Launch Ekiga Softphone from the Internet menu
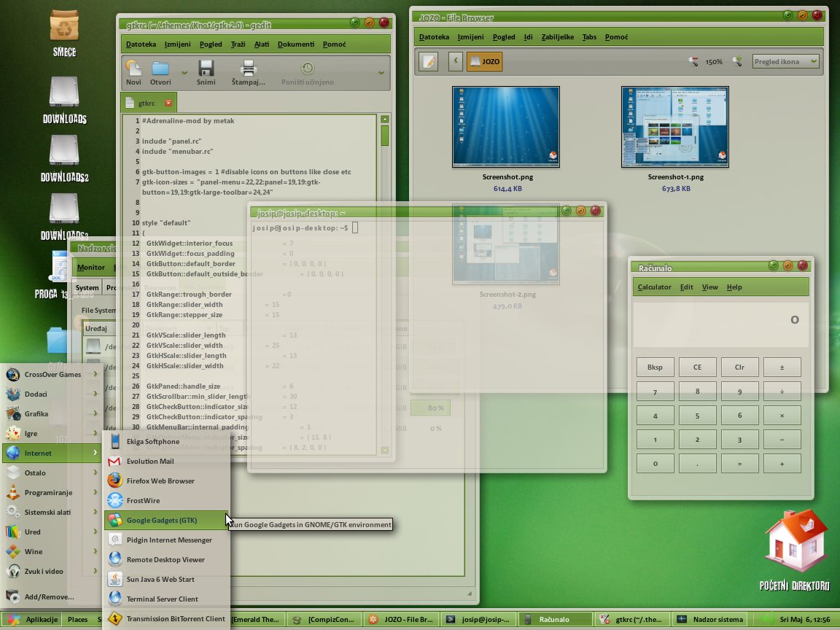 (x=166, y=441)
